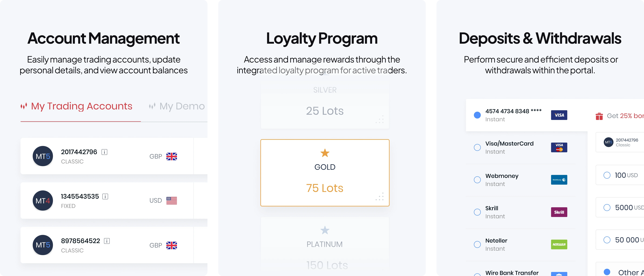644x276 pixels.
Task: Select the saved card 4574 4734 8348
Action: tap(526, 115)
